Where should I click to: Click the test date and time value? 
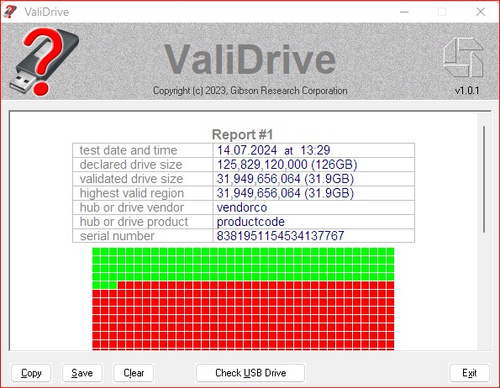click(273, 150)
